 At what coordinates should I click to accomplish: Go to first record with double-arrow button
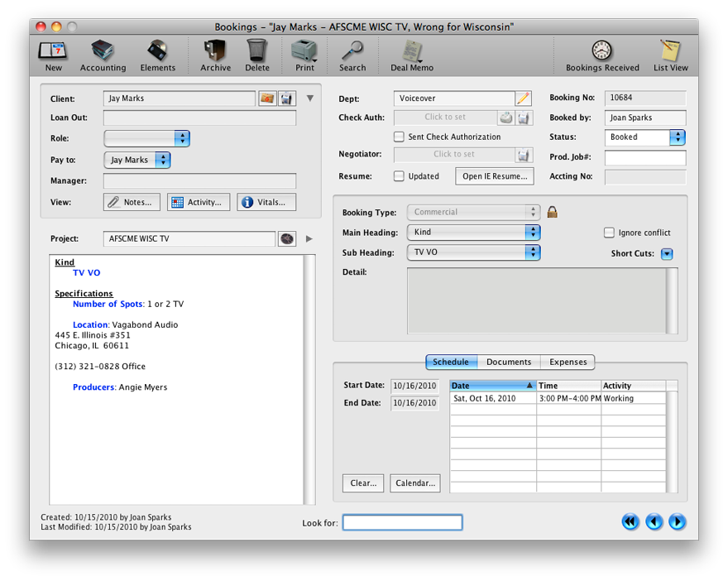click(x=630, y=522)
